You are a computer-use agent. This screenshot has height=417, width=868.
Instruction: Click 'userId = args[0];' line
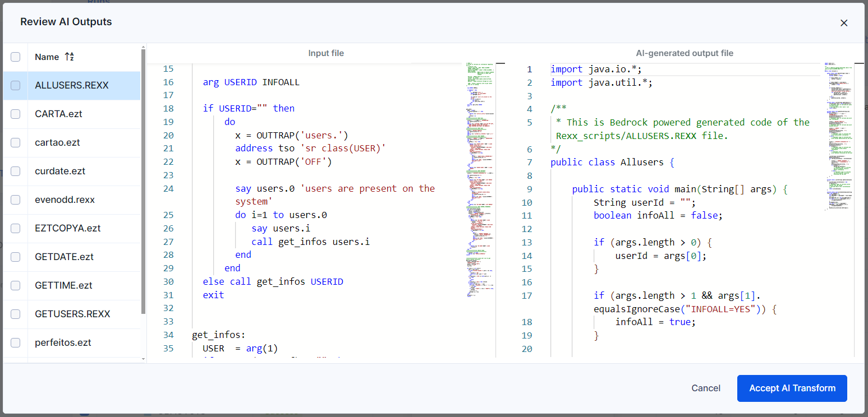pos(661,256)
